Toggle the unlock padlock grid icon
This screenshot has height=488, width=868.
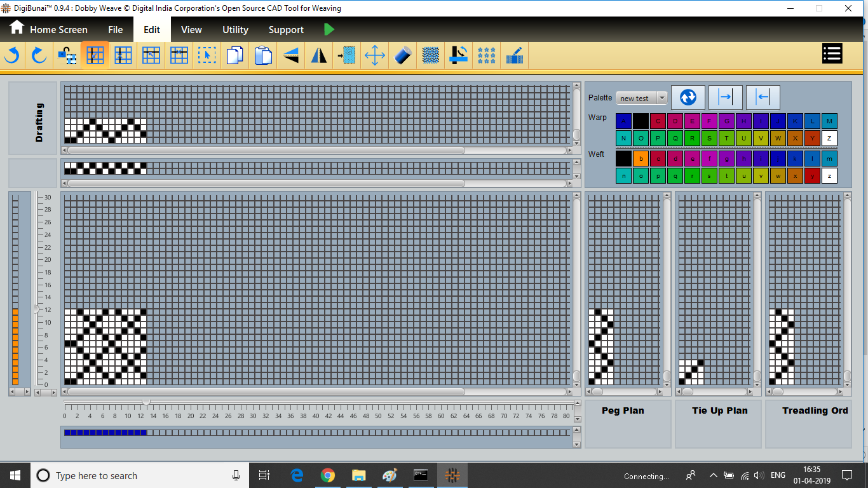pyautogui.click(x=67, y=56)
